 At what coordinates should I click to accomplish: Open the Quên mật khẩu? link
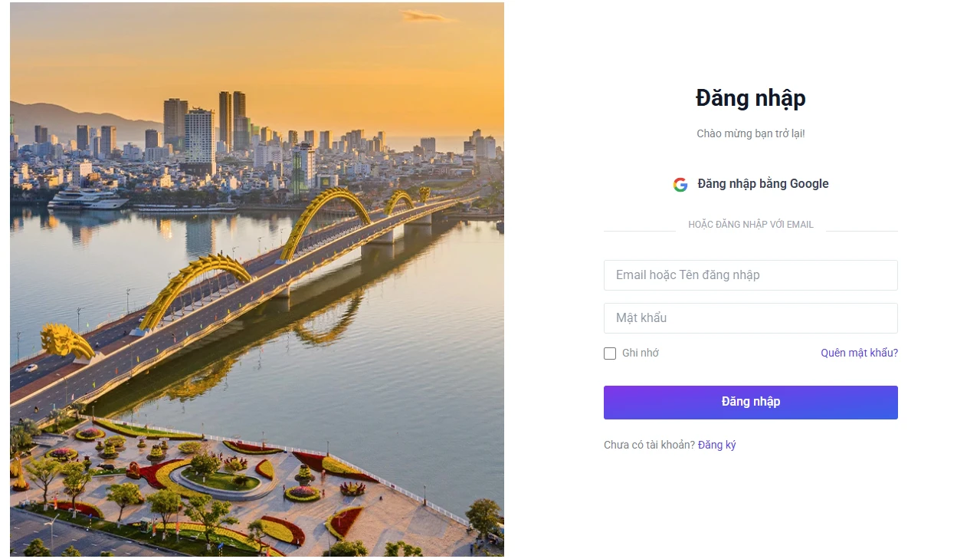coord(859,353)
